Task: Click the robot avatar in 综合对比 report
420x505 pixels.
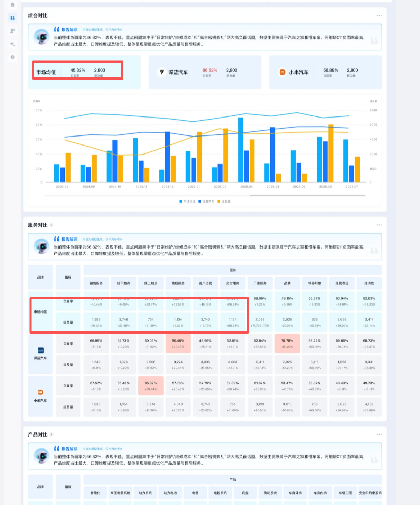Action: pos(41,37)
